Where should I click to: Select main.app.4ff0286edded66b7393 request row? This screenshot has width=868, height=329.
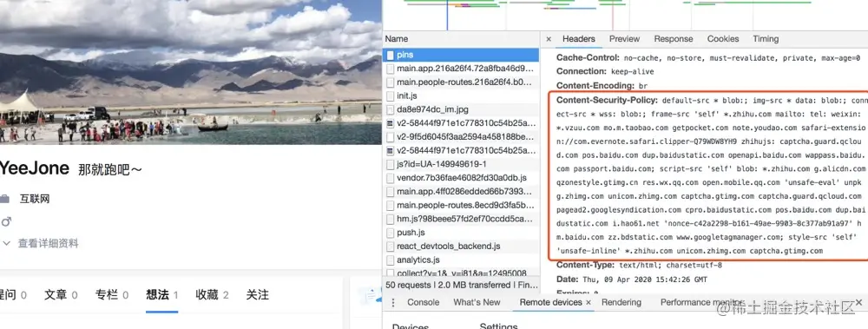(461, 192)
